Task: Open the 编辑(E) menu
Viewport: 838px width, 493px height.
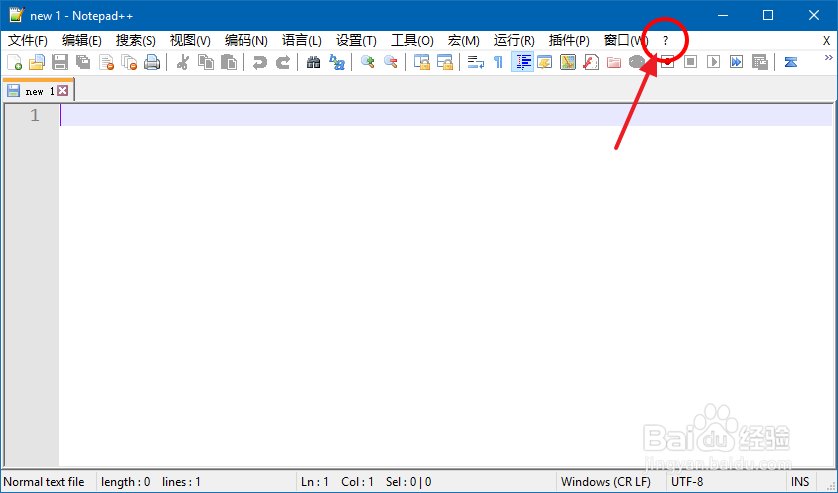Action: 82,41
